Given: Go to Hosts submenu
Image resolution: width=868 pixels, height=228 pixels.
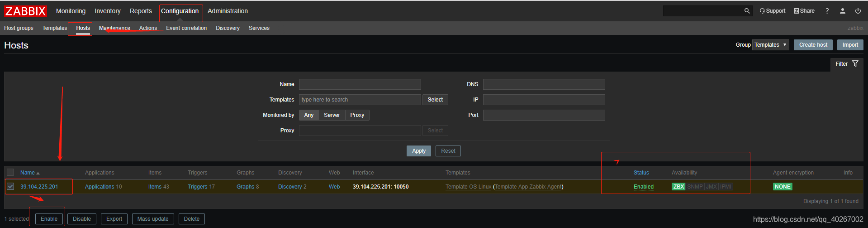Looking at the screenshot, I should pyautogui.click(x=83, y=28).
